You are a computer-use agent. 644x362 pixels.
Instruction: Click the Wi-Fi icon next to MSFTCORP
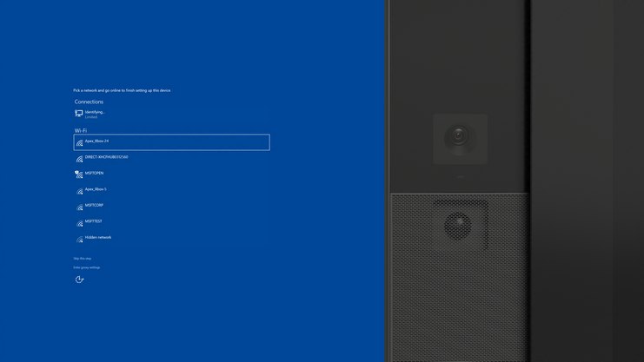(x=79, y=207)
